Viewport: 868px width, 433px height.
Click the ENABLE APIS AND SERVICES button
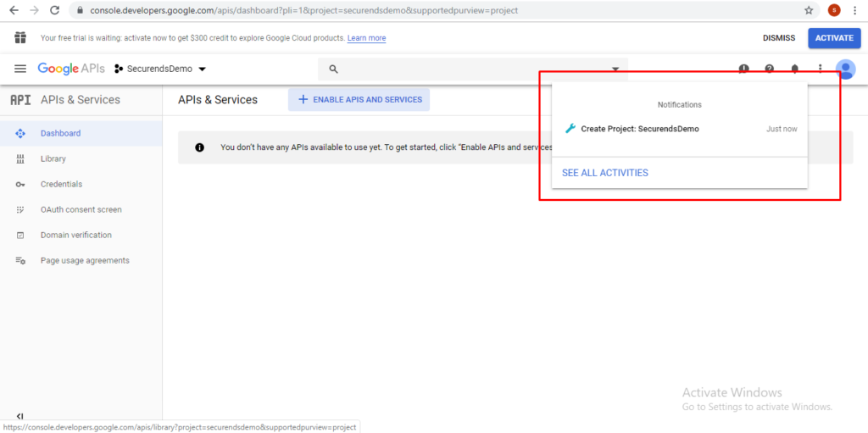[359, 100]
